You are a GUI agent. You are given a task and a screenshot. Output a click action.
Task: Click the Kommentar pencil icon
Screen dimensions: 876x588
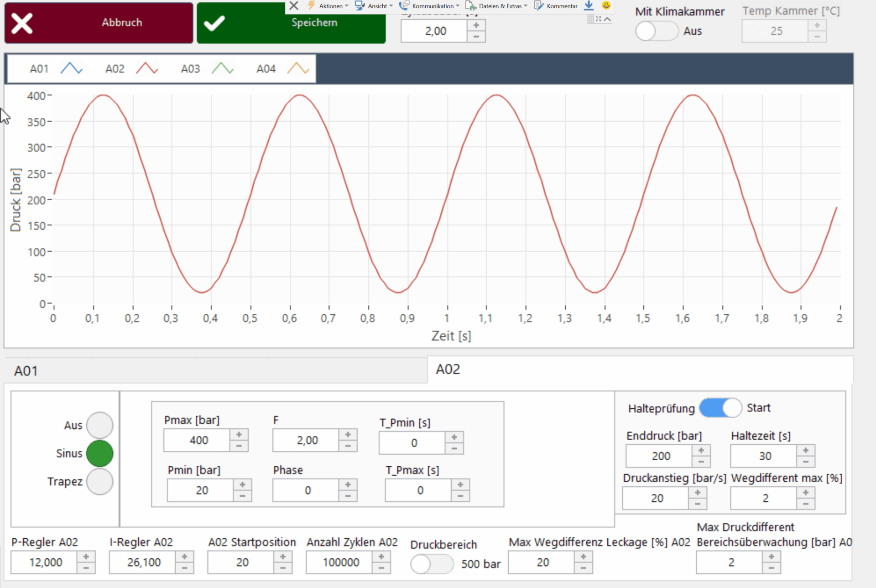click(x=539, y=5)
